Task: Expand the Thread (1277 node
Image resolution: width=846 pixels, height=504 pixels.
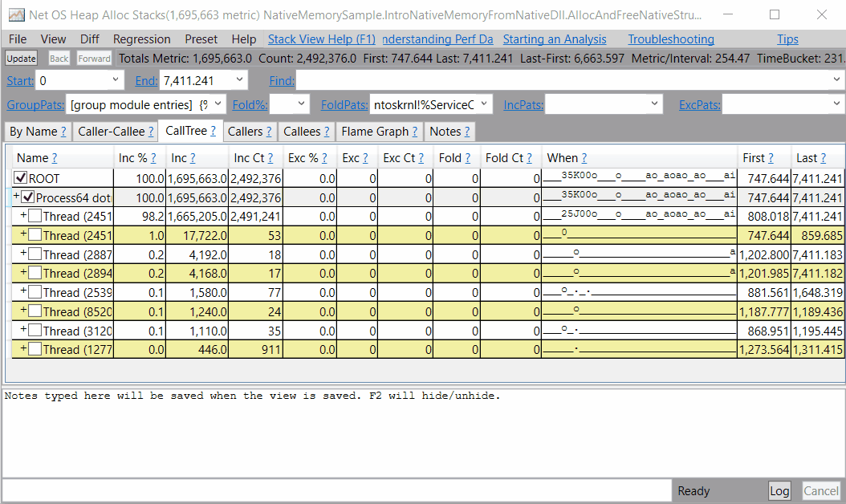Action: (23, 348)
